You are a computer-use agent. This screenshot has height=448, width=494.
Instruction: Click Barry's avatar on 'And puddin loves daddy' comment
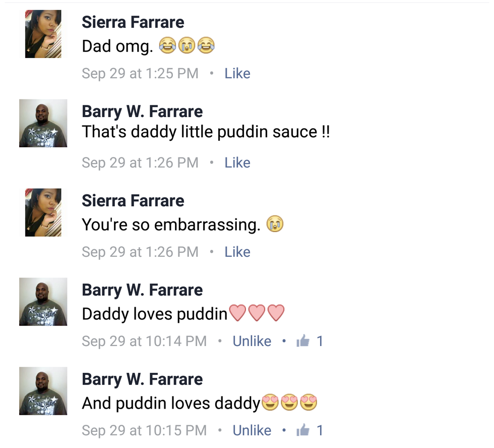tap(43, 391)
